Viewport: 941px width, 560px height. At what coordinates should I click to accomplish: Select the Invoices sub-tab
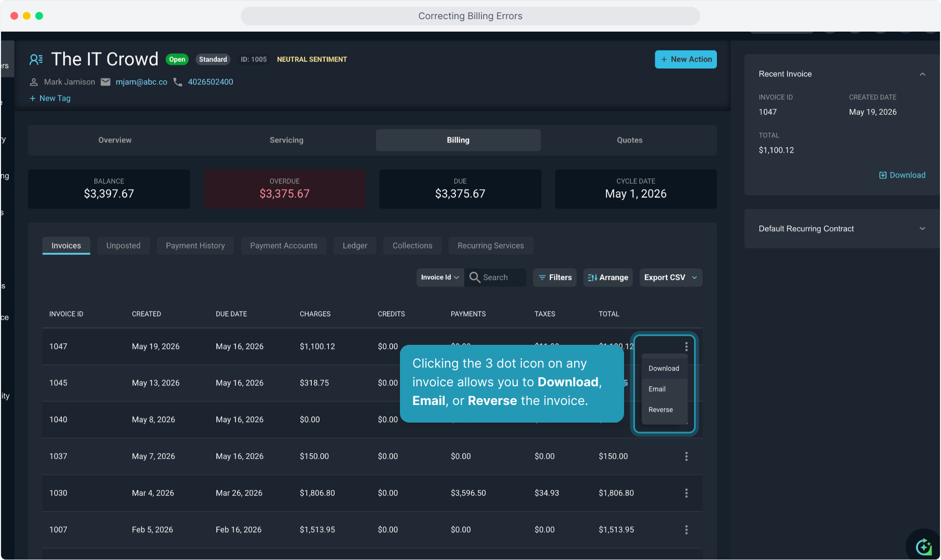pos(66,246)
